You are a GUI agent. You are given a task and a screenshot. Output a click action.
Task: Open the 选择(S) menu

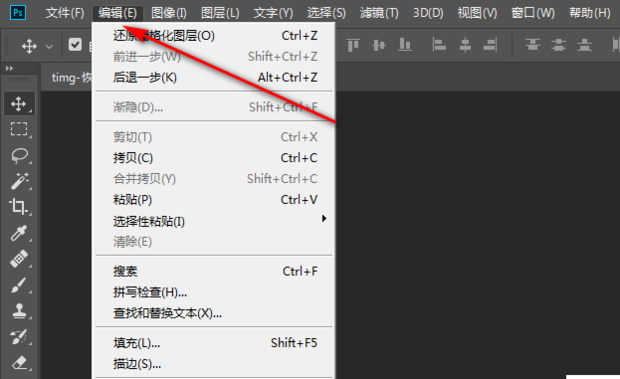pos(326,13)
